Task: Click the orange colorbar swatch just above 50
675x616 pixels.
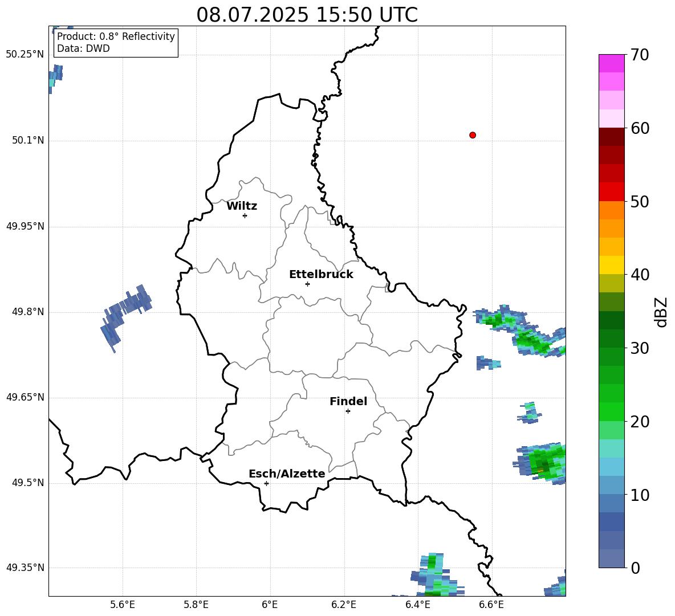Action: [x=612, y=210]
